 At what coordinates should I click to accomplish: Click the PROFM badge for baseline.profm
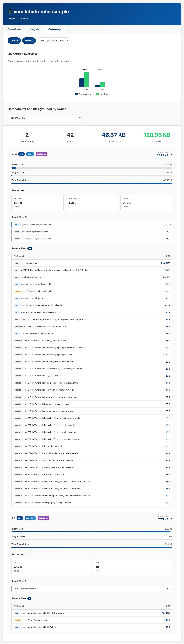17,239
